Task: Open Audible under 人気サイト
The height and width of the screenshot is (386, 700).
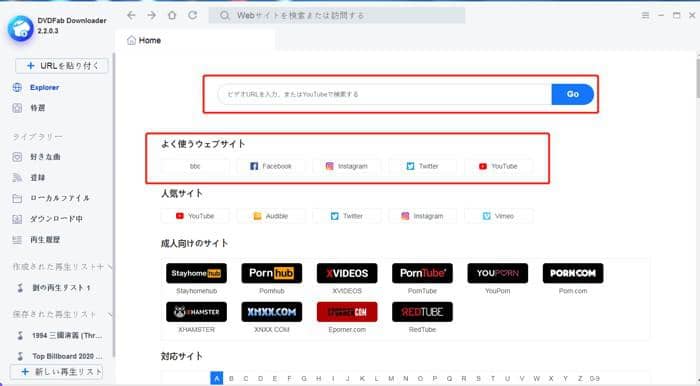Action: coord(271,216)
